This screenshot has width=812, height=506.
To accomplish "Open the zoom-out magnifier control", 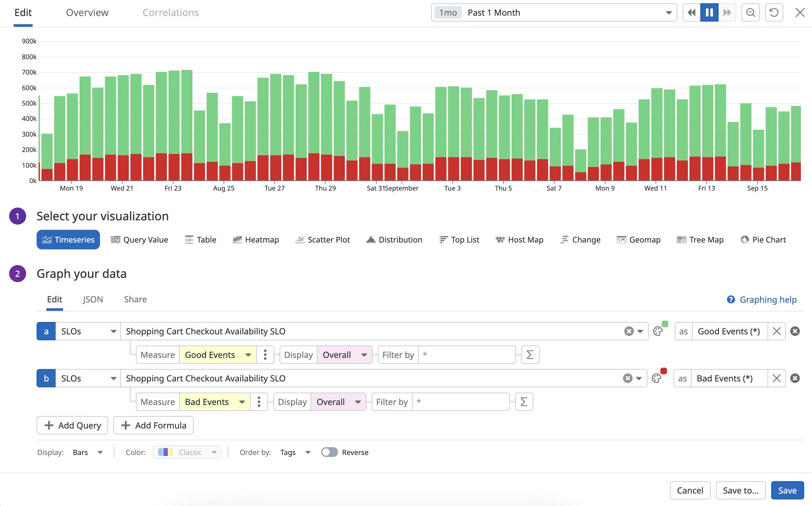I will tap(751, 12).
